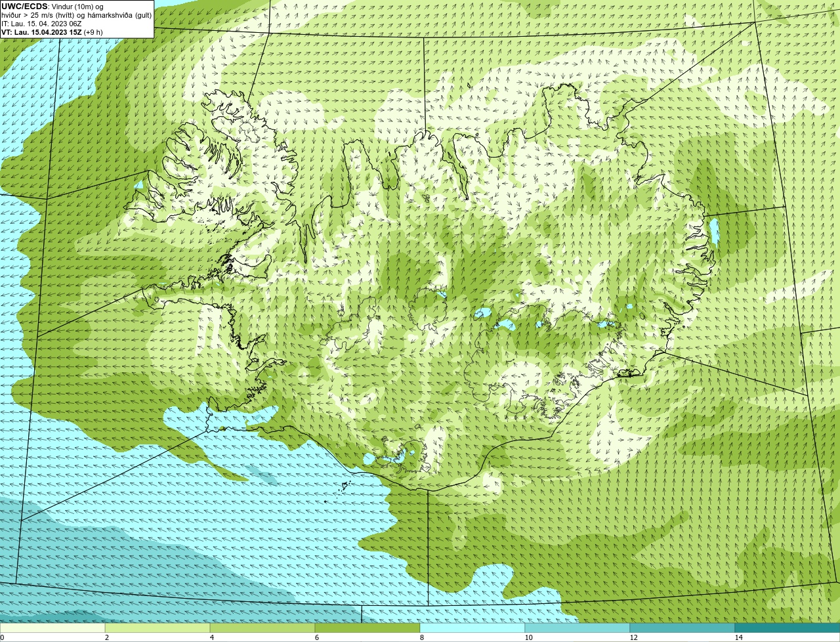The width and height of the screenshot is (840, 642).
Task: Click the legend scale label "12"
Action: [633, 637]
